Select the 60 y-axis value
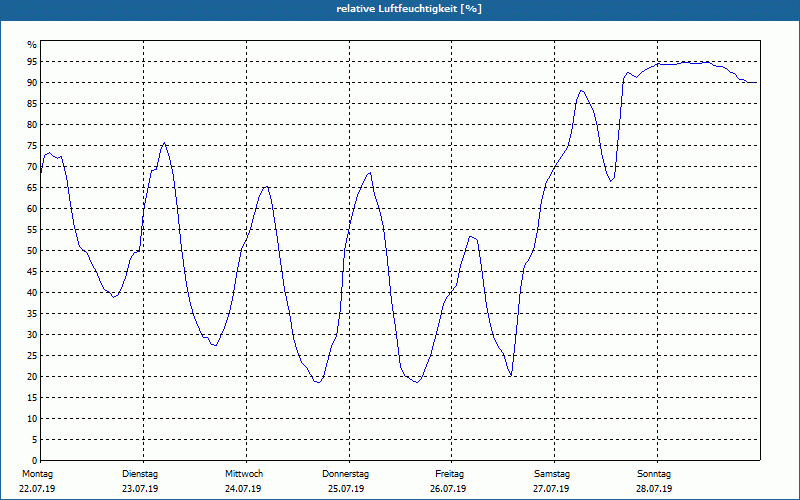 (x=32, y=209)
